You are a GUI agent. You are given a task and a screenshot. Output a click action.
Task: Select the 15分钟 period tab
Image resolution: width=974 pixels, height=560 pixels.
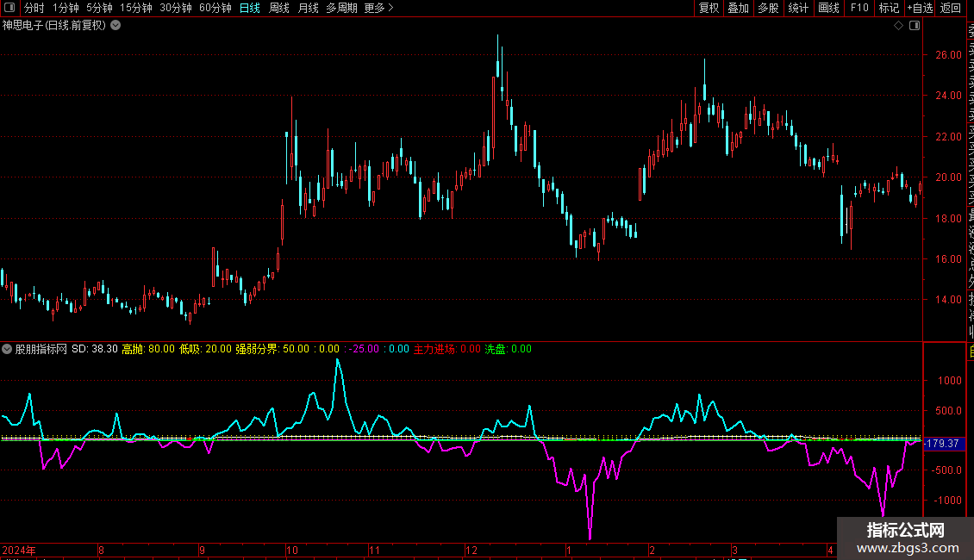(135, 8)
